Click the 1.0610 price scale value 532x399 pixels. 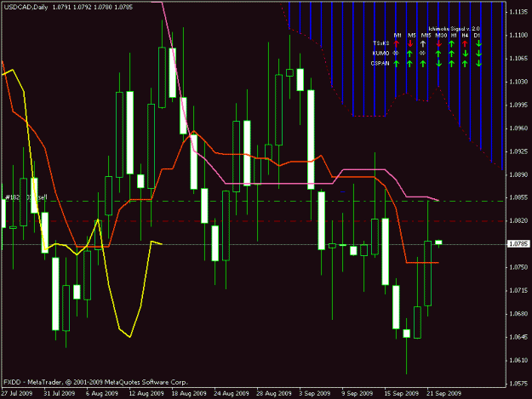[x=518, y=360]
